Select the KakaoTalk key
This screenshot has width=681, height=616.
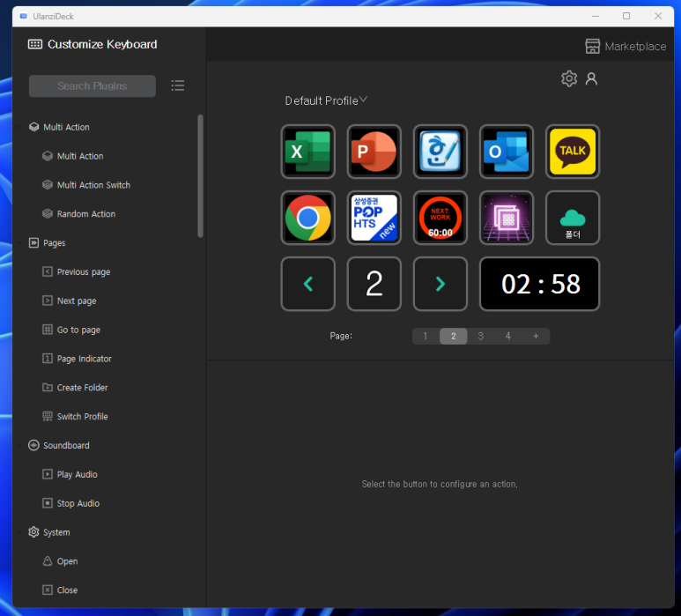(x=573, y=152)
